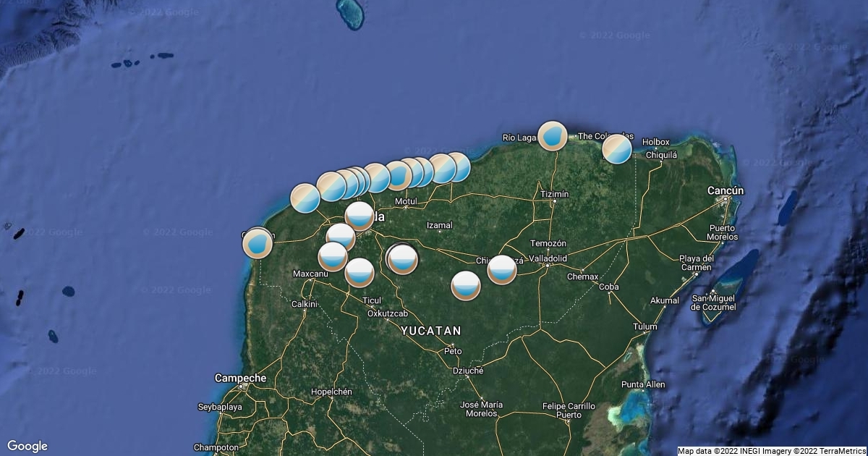Click the Tizimín town label
This screenshot has width=868, height=456.
point(554,194)
